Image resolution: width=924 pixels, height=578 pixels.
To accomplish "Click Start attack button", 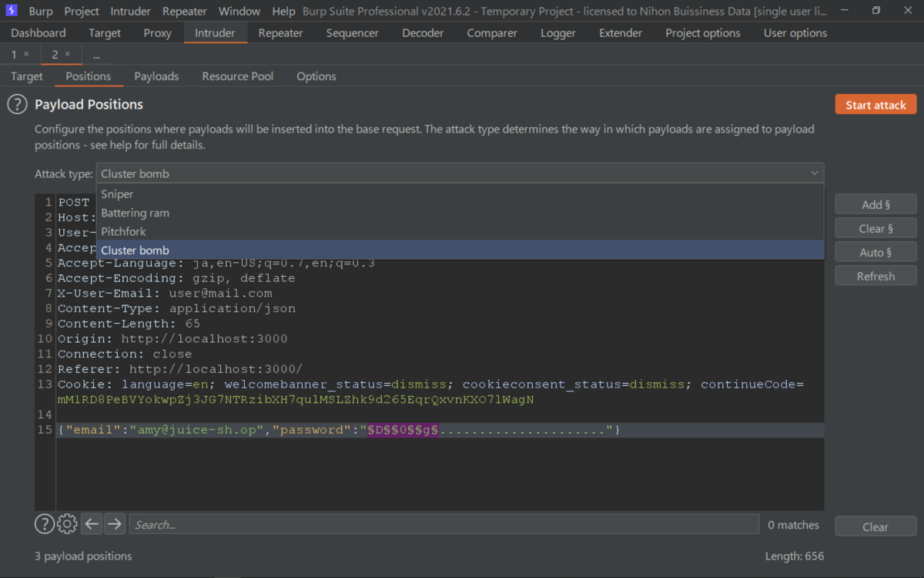I will pyautogui.click(x=876, y=105).
